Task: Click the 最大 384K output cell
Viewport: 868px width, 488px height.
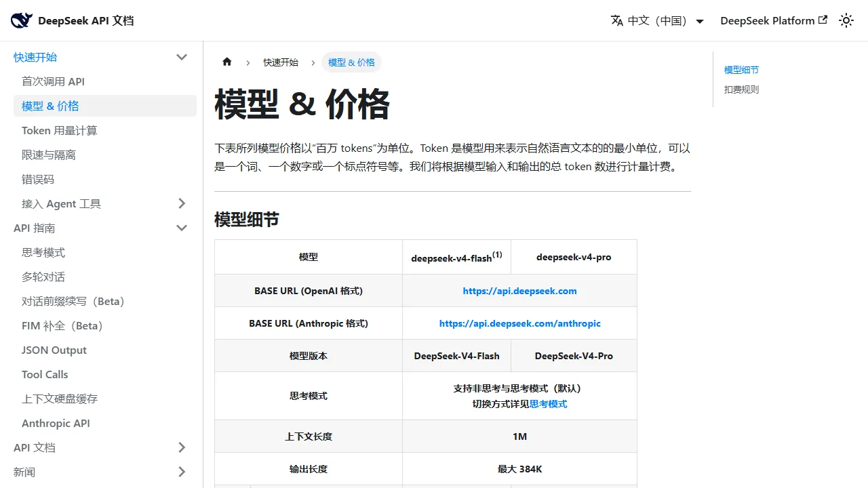Action: tap(519, 469)
